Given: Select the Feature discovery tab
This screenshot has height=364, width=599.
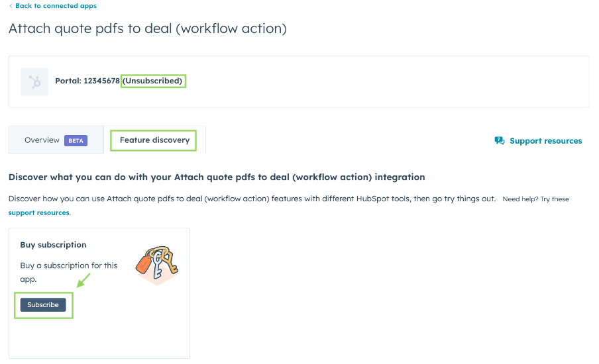Looking at the screenshot, I should coord(154,140).
